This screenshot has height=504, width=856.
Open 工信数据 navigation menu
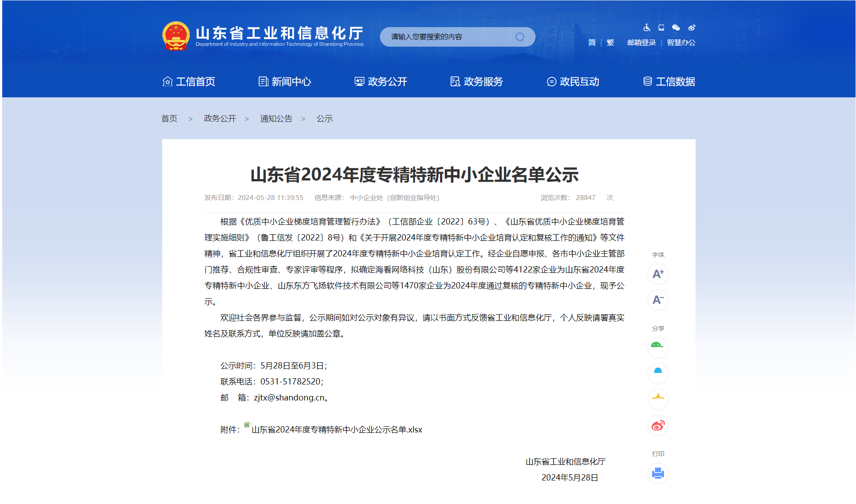(669, 82)
